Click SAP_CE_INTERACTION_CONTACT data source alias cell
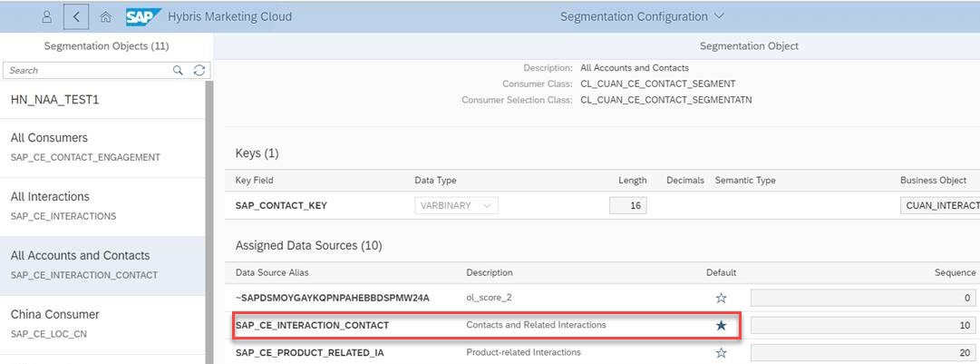This screenshot has height=364, width=980. [x=312, y=325]
